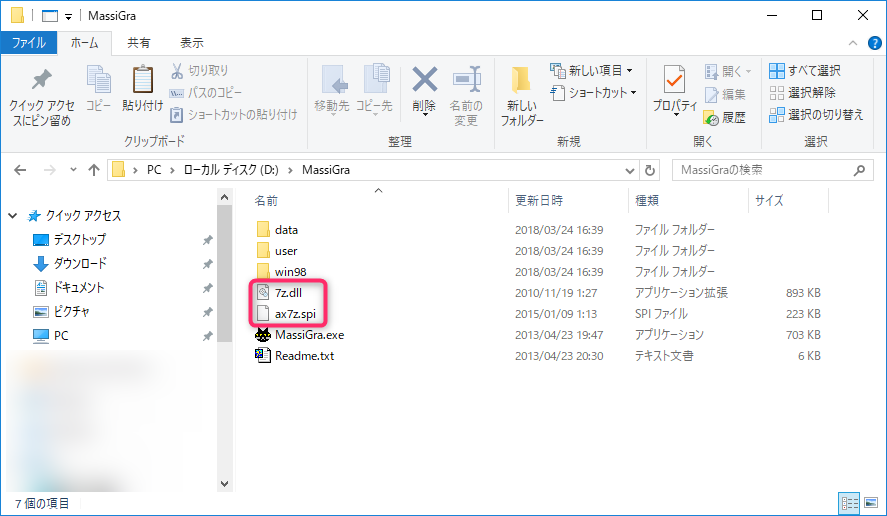Screen dimensions: 887x516
Task: Switch to the ホーム (Home) ribbon tab
Action: pyautogui.click(x=84, y=43)
